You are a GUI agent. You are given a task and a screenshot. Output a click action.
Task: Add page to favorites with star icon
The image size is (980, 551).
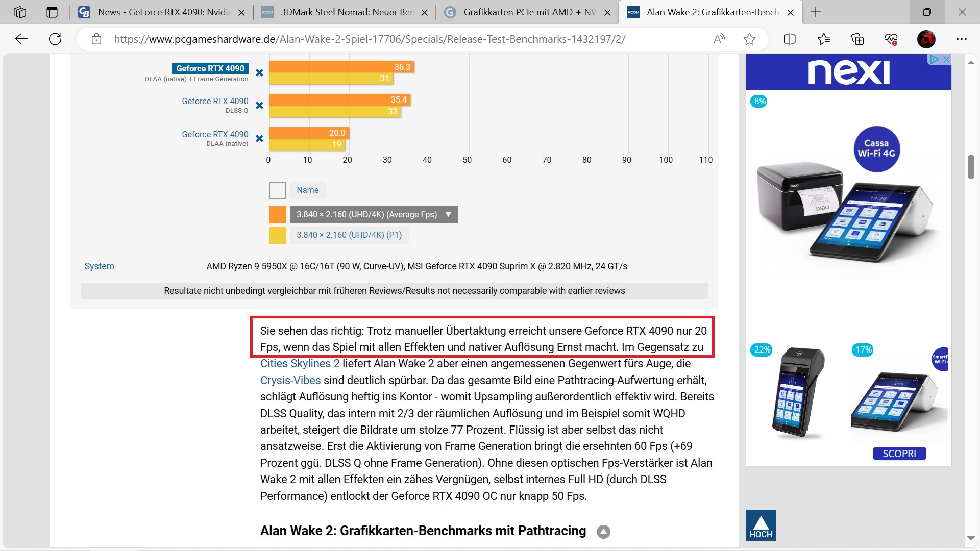(749, 39)
